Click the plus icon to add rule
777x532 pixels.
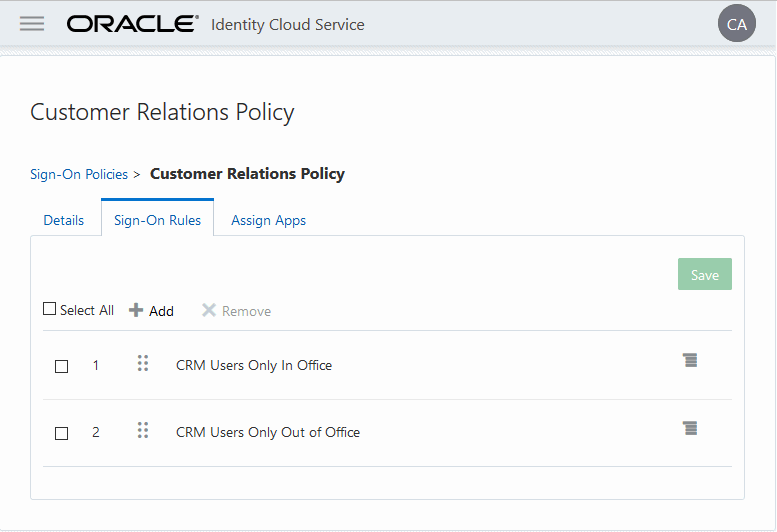tap(137, 310)
